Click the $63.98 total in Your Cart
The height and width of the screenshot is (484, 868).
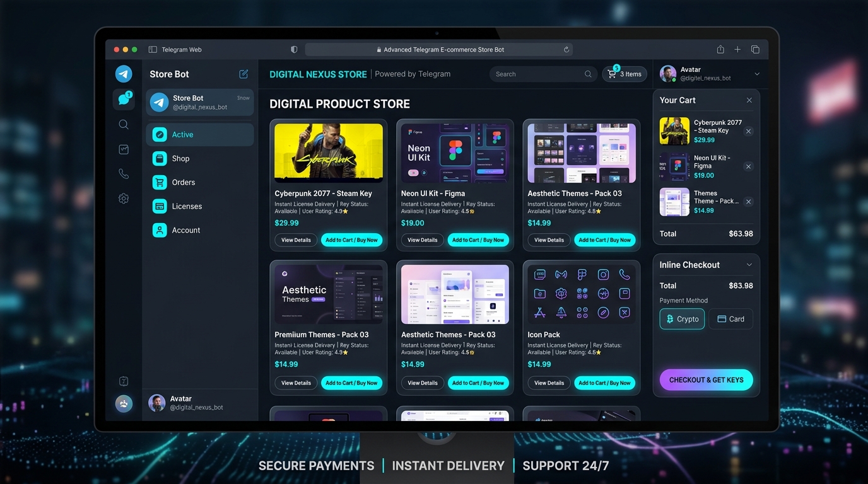coord(741,234)
